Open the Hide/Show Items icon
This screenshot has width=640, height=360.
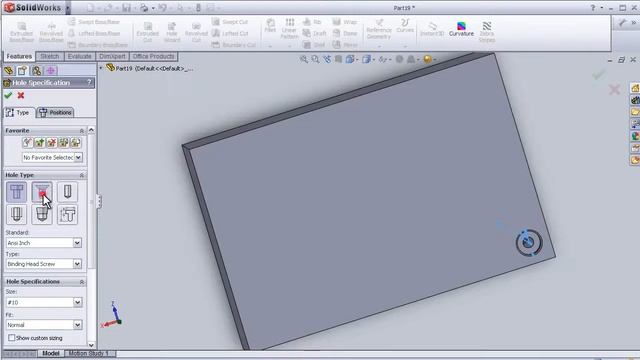click(x=383, y=60)
